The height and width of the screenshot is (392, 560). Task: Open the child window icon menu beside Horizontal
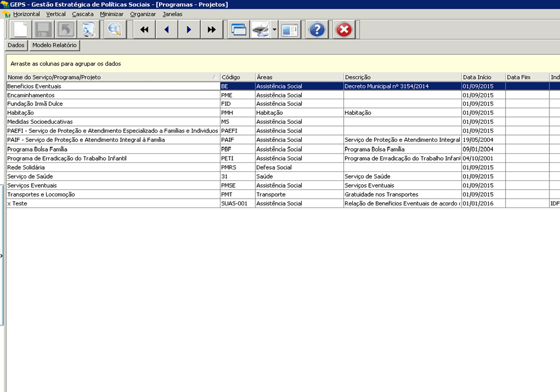click(x=6, y=15)
